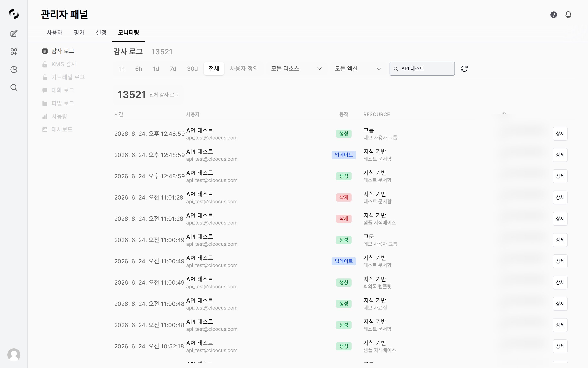
Task: Switch to the 평가 tab
Action: click(x=79, y=32)
